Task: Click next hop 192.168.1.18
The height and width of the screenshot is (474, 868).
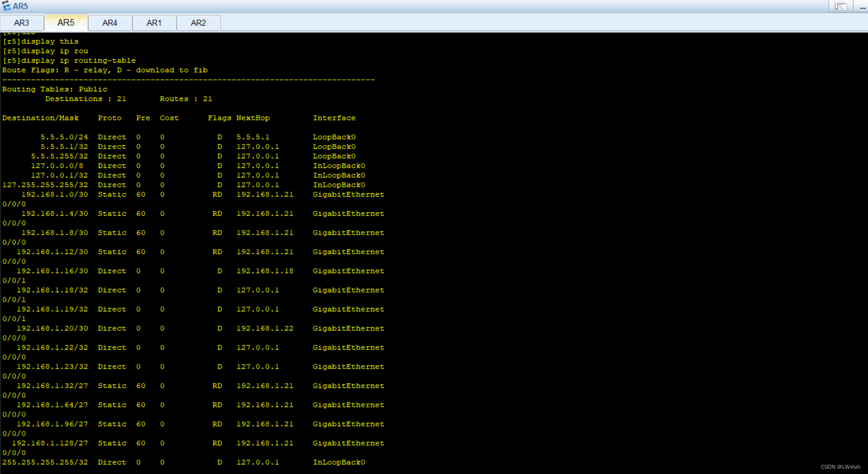Action: click(x=265, y=271)
